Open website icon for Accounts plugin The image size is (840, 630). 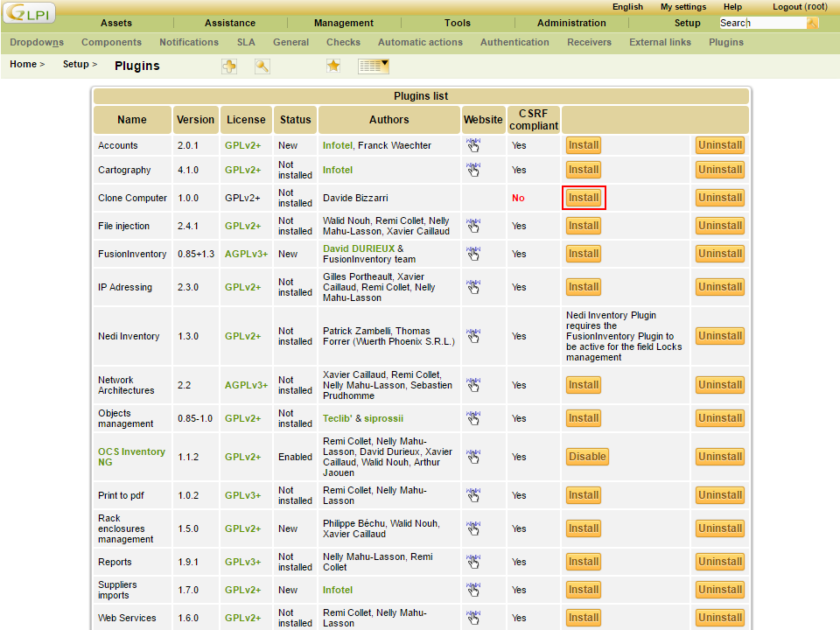[x=473, y=145]
